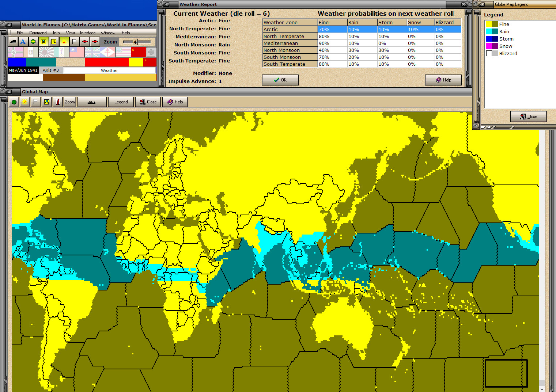Click OK in the Weather Report
Screen dimensions: 556x392
pyautogui.click(x=280, y=80)
